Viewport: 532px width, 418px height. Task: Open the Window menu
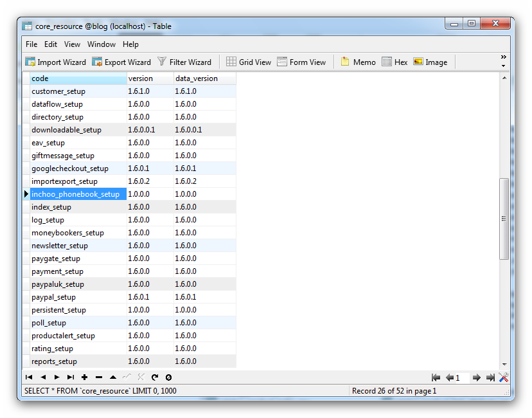tap(102, 44)
